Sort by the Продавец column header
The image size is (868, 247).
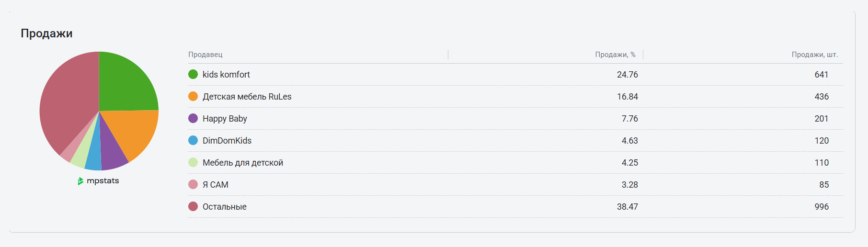pyautogui.click(x=206, y=55)
